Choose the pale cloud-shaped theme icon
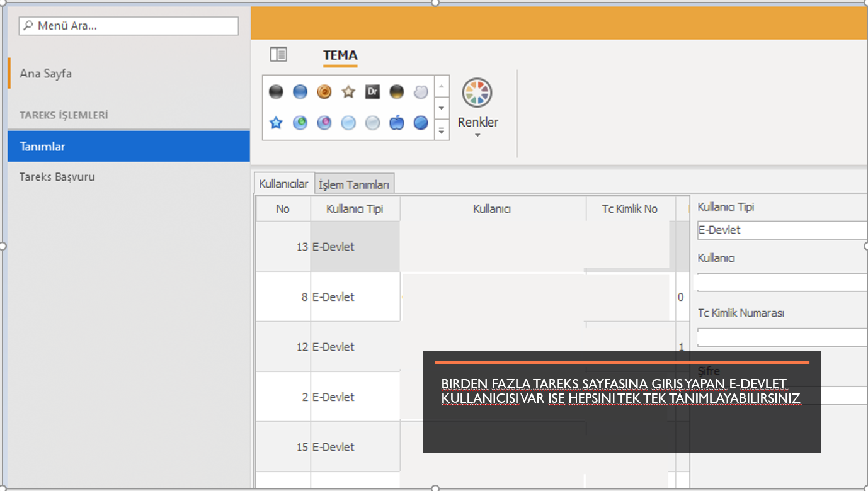The width and height of the screenshot is (868, 491). (x=421, y=92)
